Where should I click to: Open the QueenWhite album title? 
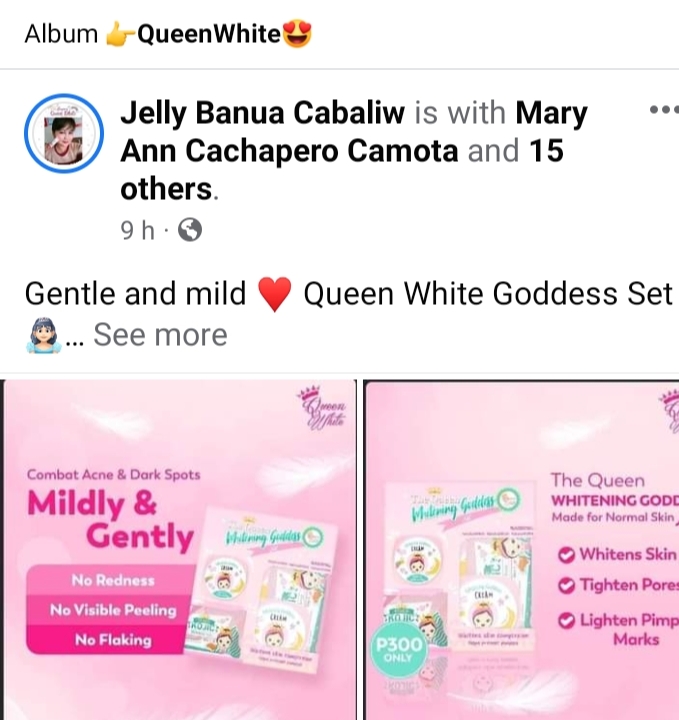tap(209, 34)
